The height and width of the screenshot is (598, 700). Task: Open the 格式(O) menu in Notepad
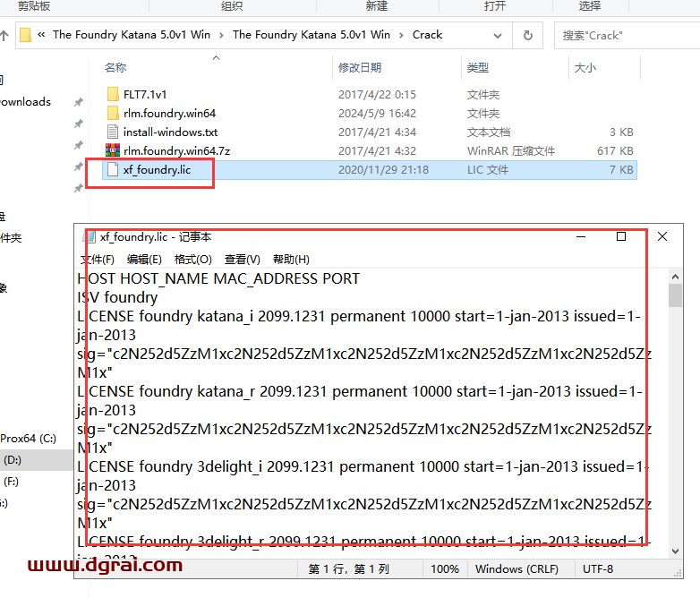coord(192,260)
